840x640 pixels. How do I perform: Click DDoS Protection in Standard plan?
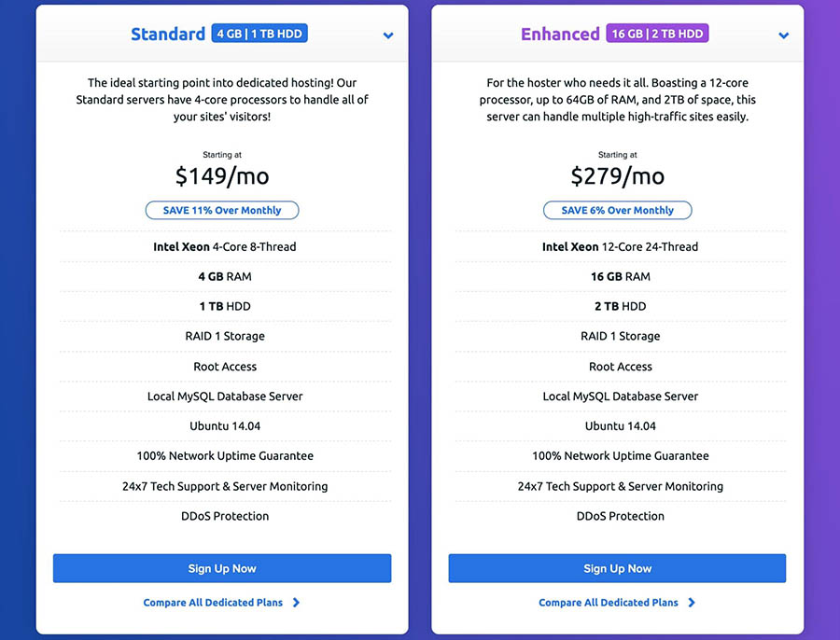click(225, 516)
